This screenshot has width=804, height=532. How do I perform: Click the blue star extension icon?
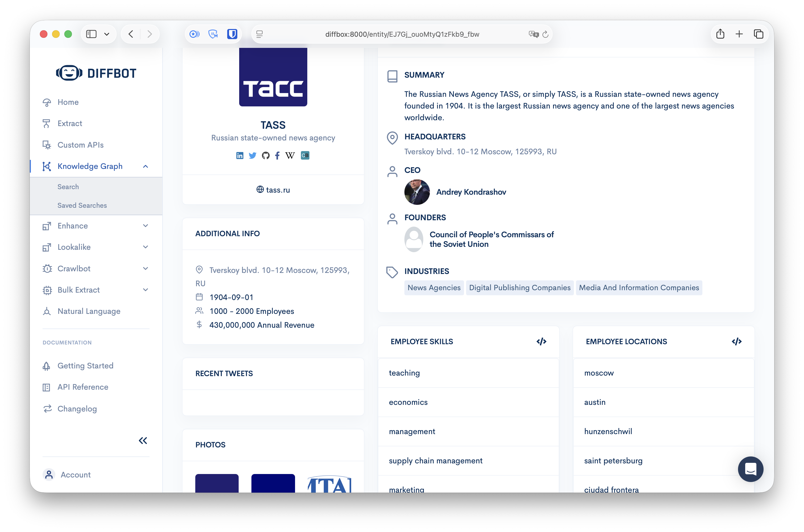[x=194, y=34]
